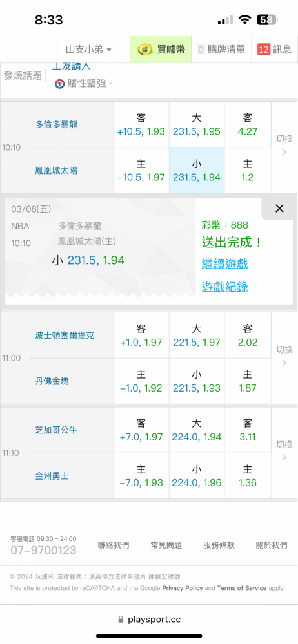Click the 03/08(五) date in bet slip
298x644 pixels.
[x=31, y=209]
